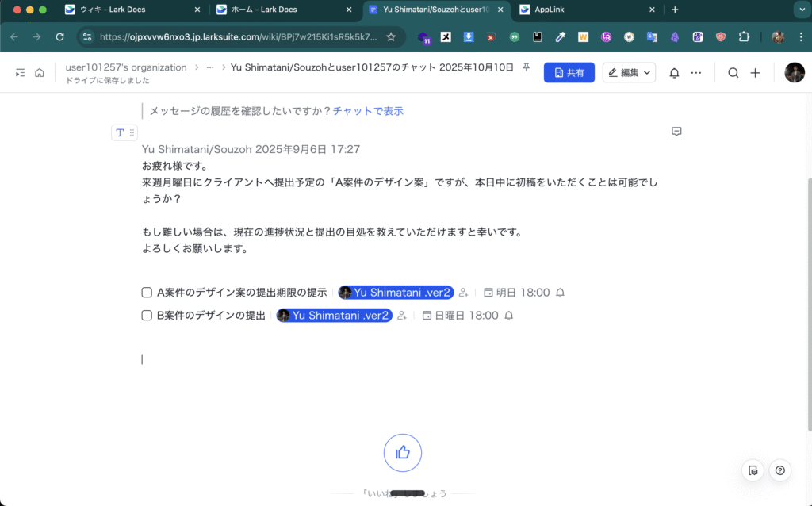Expand the breadcrumb ellipsis path
This screenshot has width=812, height=506.
(x=209, y=68)
